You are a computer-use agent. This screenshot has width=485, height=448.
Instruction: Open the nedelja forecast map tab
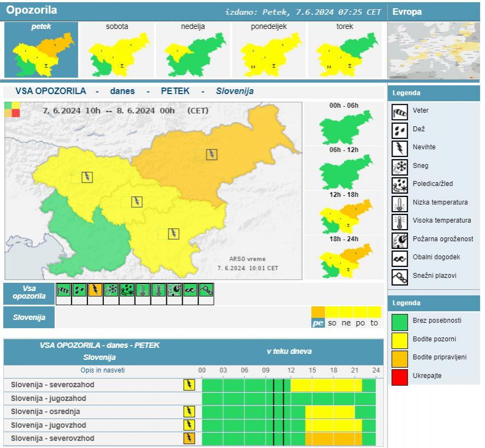pos(194,50)
